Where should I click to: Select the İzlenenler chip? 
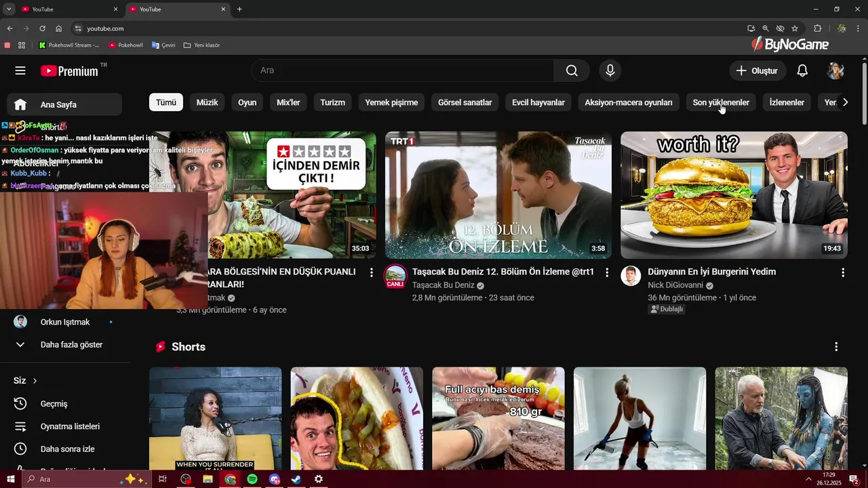coord(787,102)
